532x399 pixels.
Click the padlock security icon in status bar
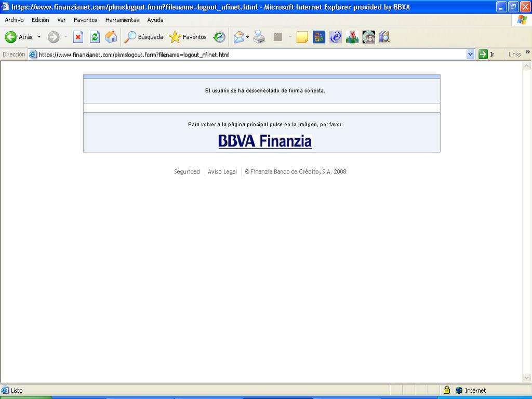[x=446, y=390]
